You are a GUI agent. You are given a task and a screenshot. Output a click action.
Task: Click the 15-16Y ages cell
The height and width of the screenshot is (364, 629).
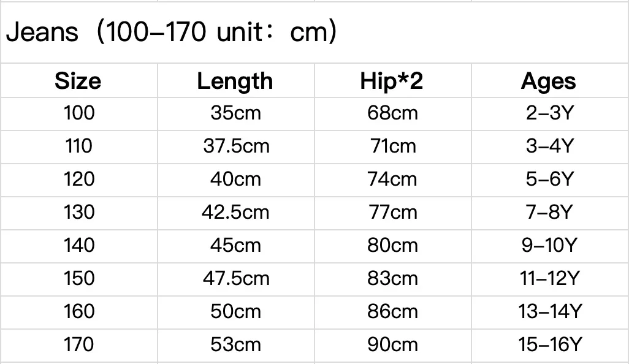tap(549, 344)
